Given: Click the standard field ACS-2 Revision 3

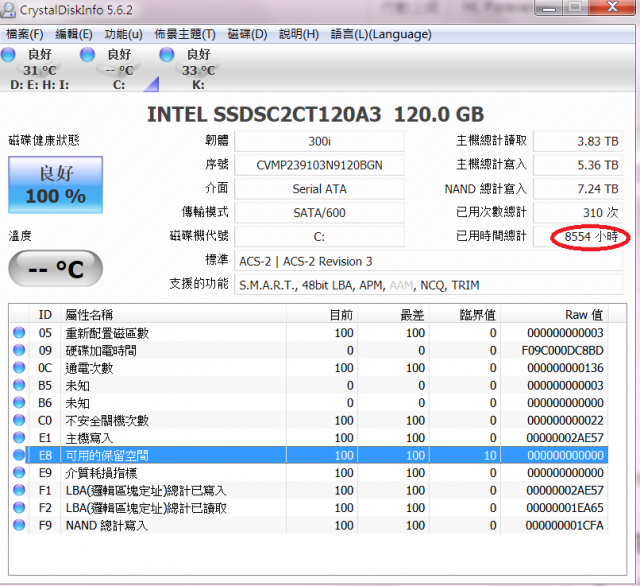Looking at the screenshot, I should pos(429,261).
